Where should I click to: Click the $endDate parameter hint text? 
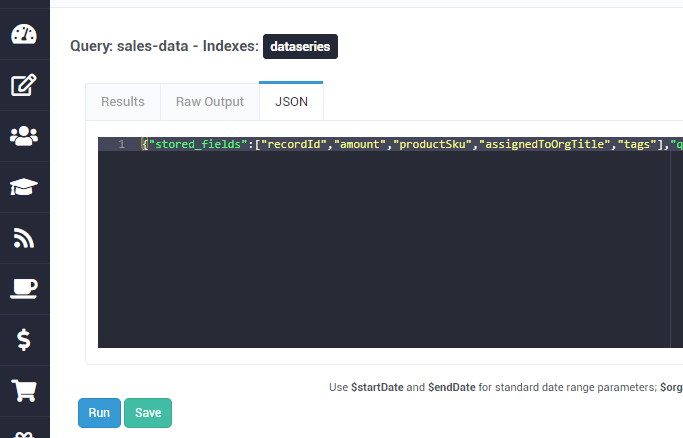[452, 387]
